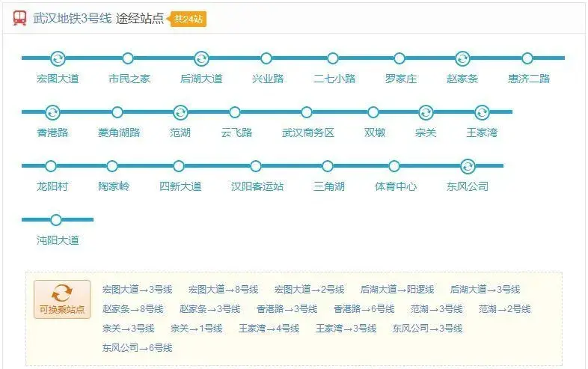588x369 pixels.
Task: Click the 武汉商务区 station circle
Action: point(307,112)
